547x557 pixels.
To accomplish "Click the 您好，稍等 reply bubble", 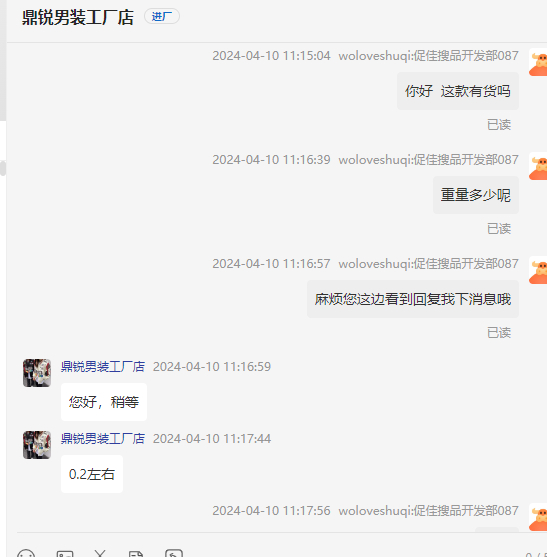I will tap(104, 402).
